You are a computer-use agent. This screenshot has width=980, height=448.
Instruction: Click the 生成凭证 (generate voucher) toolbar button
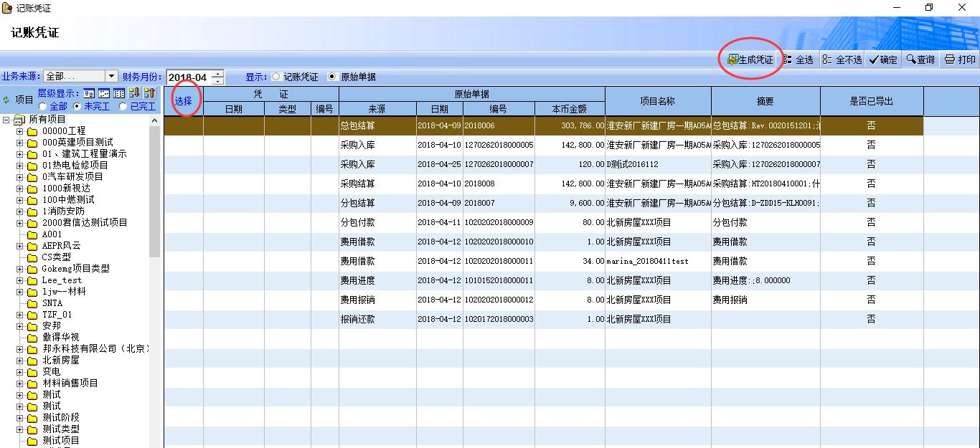coord(750,59)
